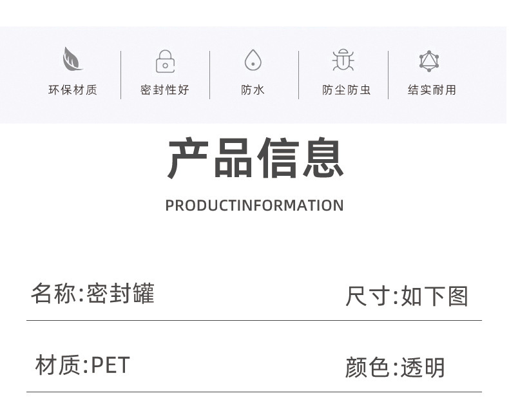Click the 材质:PET field
This screenshot has width=509, height=420.
(x=82, y=365)
